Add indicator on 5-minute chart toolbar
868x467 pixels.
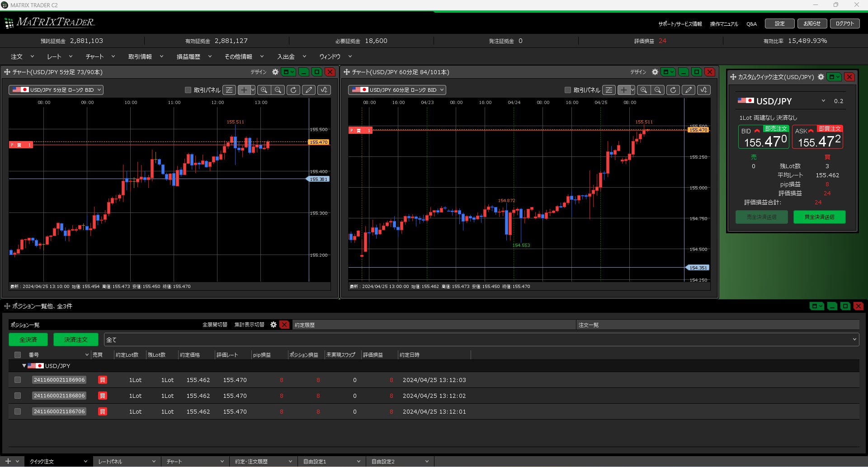tap(324, 90)
